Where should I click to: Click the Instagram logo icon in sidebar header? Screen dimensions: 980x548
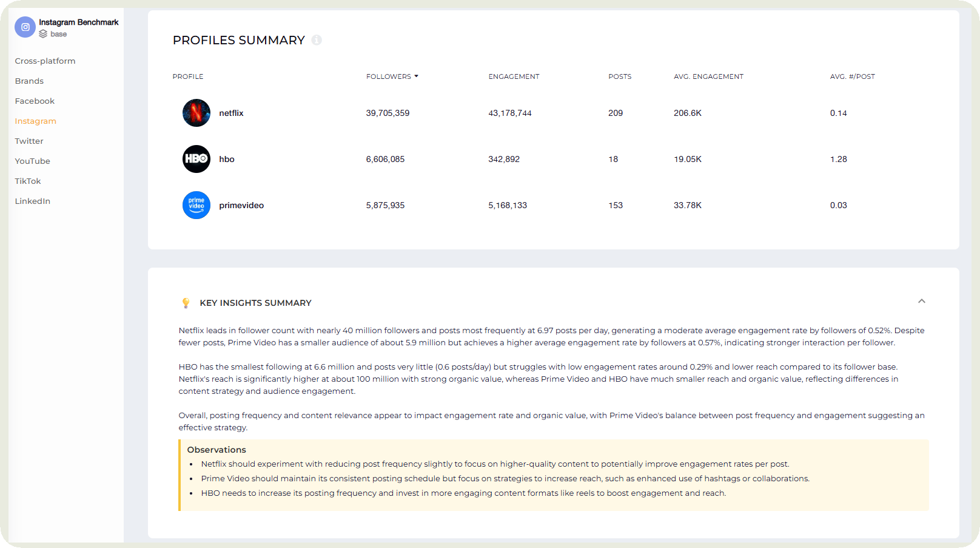point(25,27)
